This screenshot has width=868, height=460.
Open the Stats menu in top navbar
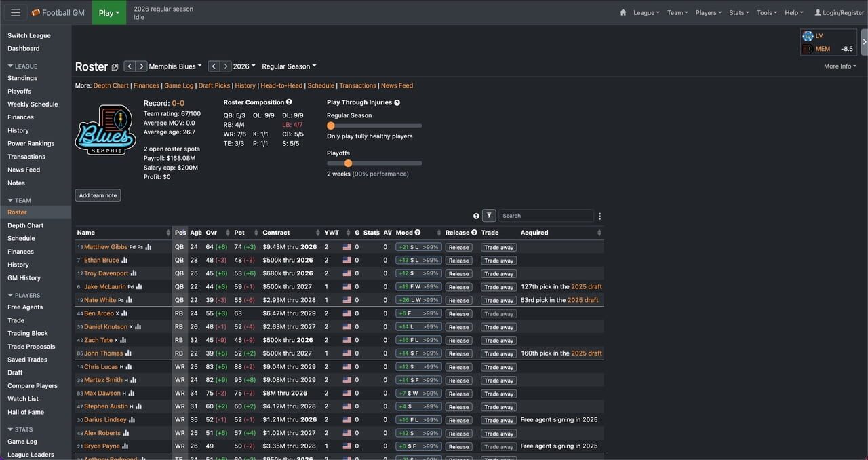738,12
